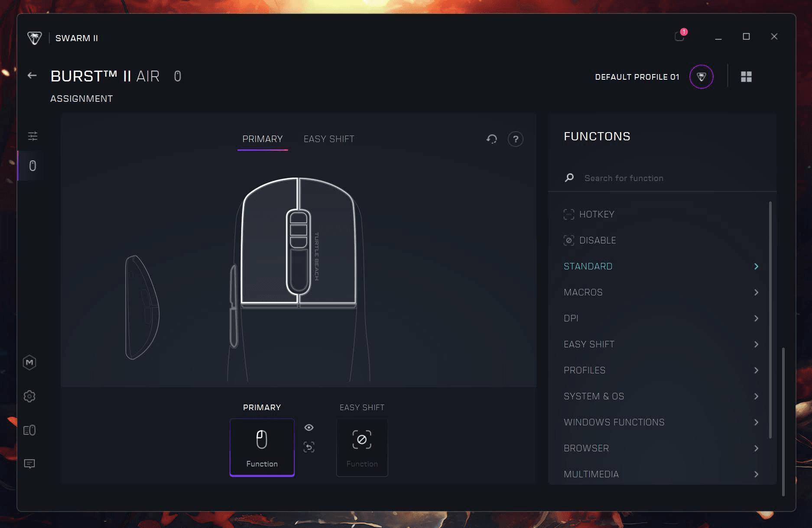The image size is (812, 528).
Task: Open the gear settings icon in sidebar
Action: (x=29, y=396)
